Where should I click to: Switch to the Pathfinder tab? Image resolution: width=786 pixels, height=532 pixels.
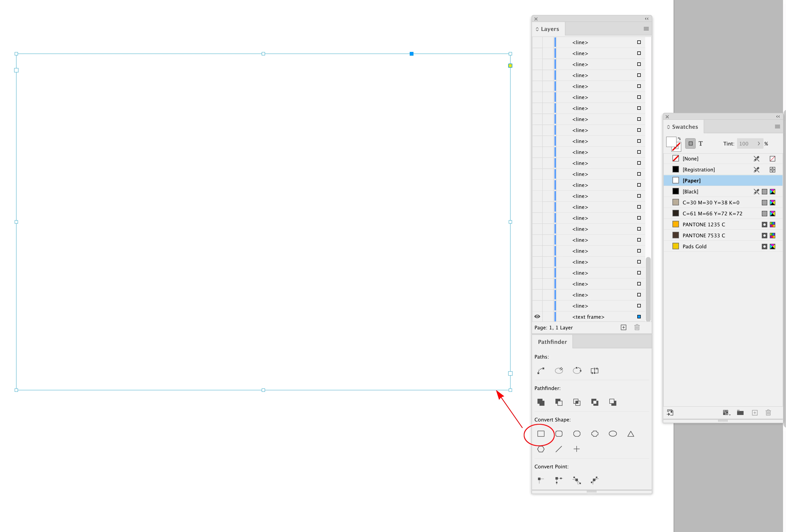tap(552, 342)
